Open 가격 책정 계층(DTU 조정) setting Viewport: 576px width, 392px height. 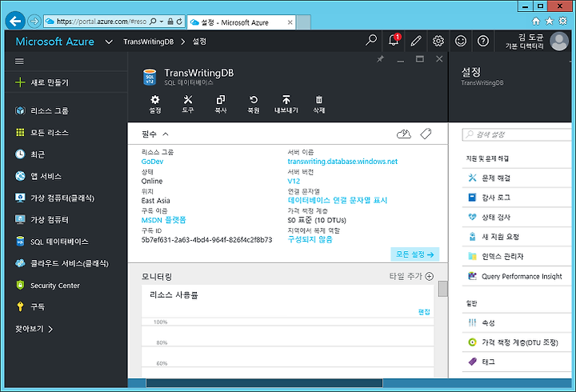pos(517,342)
